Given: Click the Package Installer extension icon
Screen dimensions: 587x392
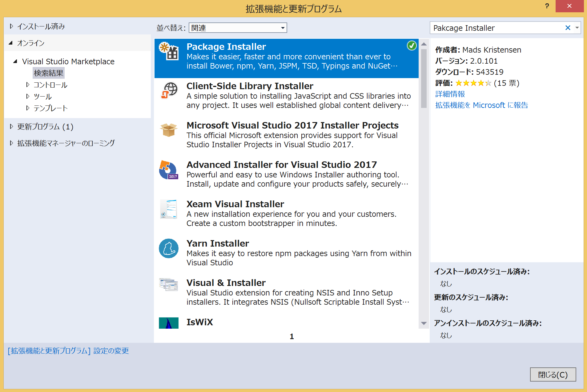Looking at the screenshot, I should (x=169, y=51).
